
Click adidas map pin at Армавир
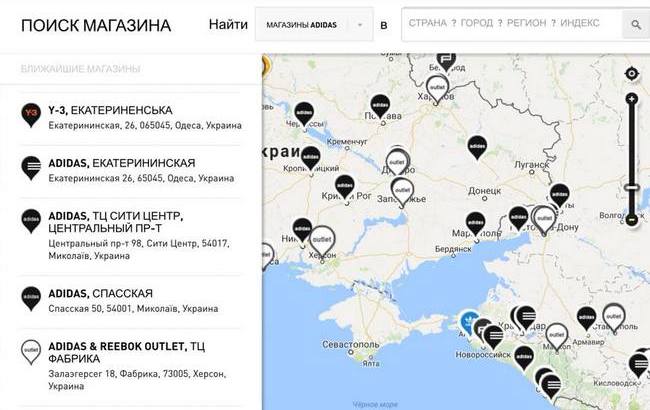[586, 318]
